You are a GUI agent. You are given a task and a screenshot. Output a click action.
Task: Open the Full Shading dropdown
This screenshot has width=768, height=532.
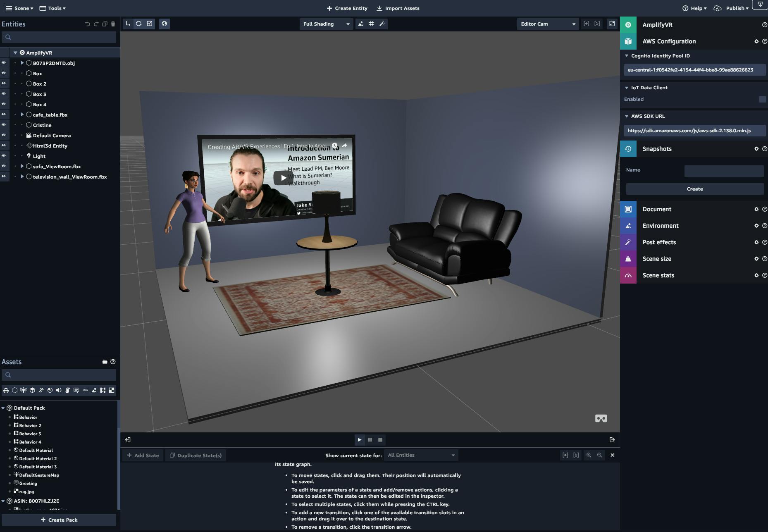pyautogui.click(x=326, y=24)
